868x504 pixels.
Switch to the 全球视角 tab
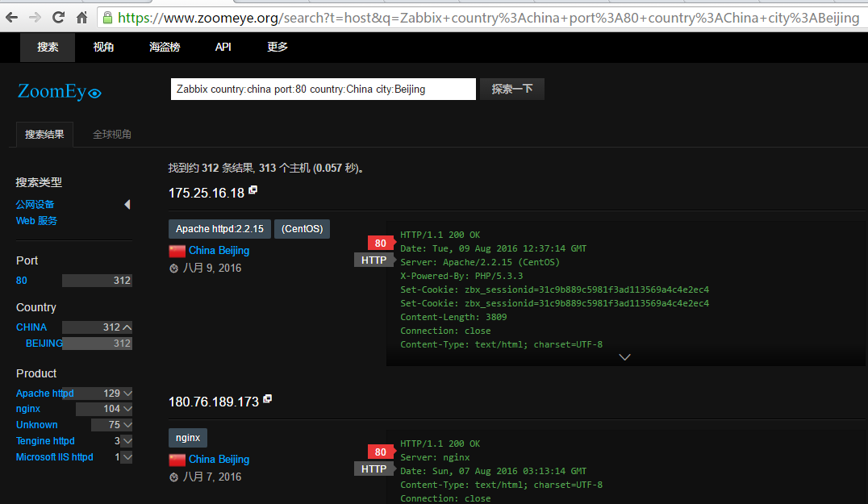point(112,135)
